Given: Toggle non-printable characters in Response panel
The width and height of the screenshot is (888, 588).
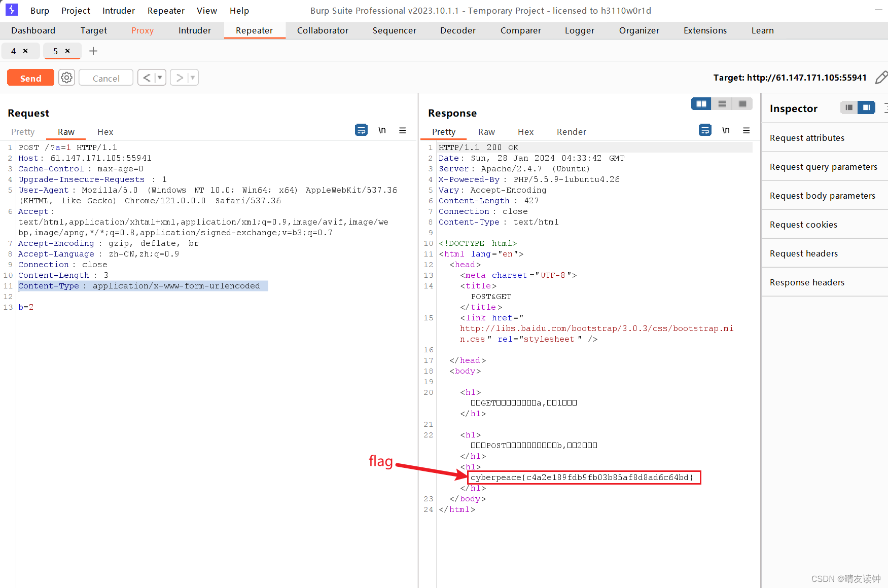Looking at the screenshot, I should point(726,130).
